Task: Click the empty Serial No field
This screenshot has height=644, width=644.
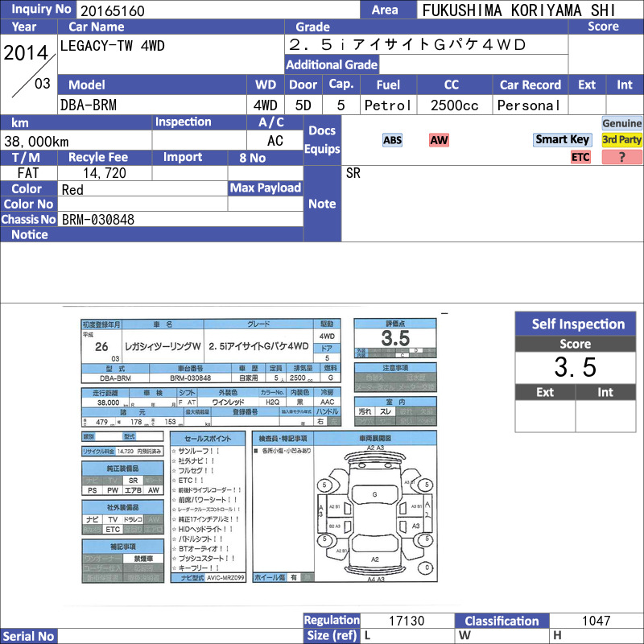Action: point(180,636)
